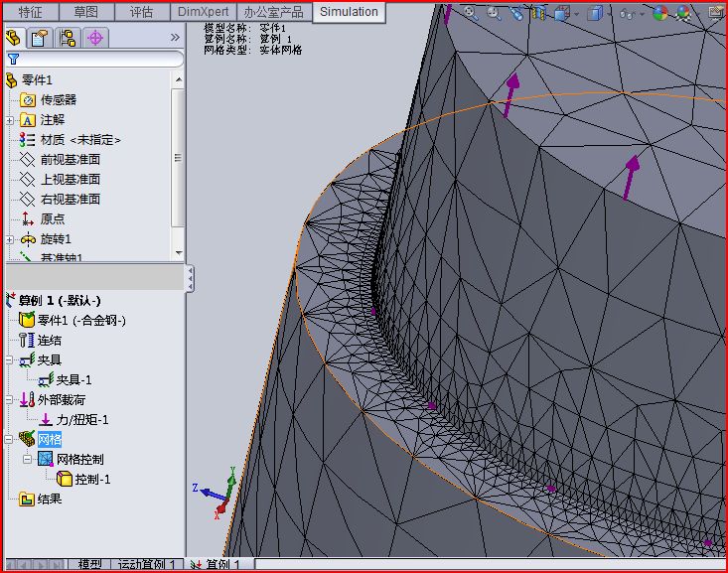Image resolution: width=728 pixels, height=573 pixels.
Task: Collapse the 外部载荷 external loads node
Action: 9,400
